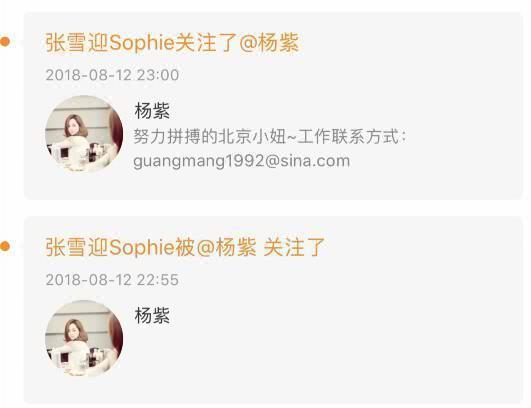This screenshot has width=531, height=408.
Task: Tap the @杨紫 mention in the 被@杨紫 headline
Action: (x=227, y=247)
